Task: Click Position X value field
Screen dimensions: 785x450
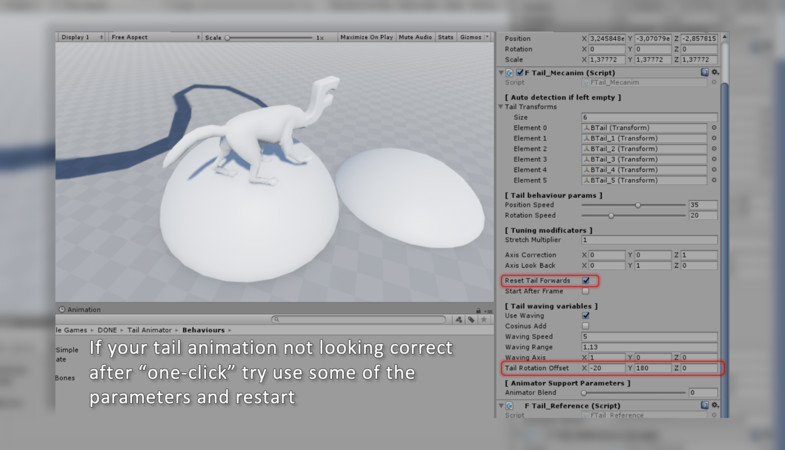Action: tap(606, 38)
